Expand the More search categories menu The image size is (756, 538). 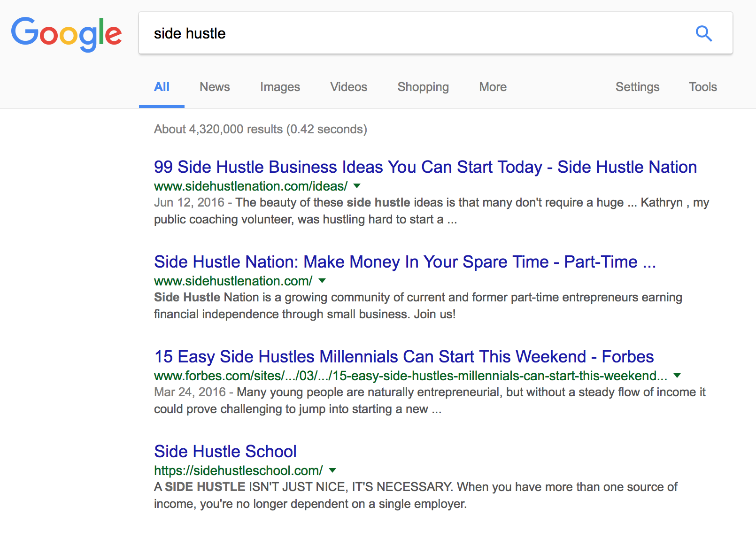(x=493, y=87)
